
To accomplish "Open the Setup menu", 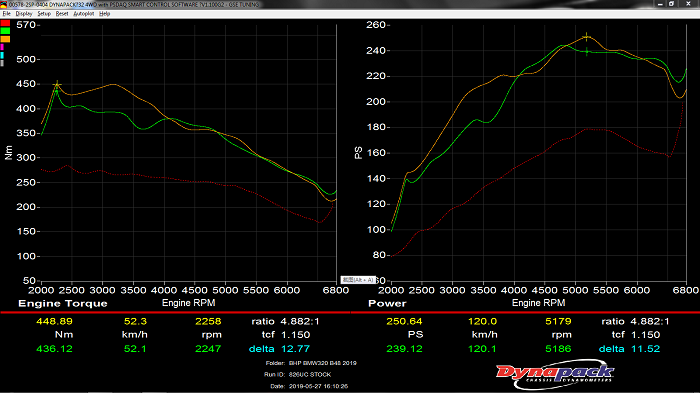I will click(44, 14).
